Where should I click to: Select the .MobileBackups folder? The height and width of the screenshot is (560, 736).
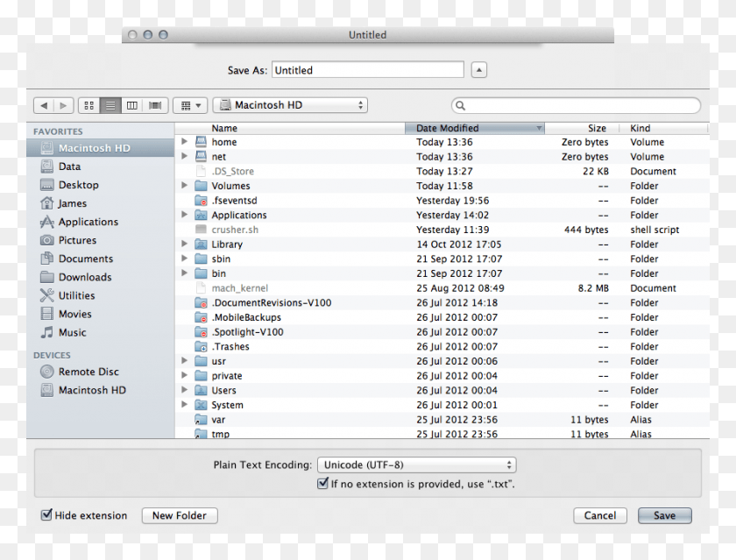pyautogui.click(x=442, y=317)
